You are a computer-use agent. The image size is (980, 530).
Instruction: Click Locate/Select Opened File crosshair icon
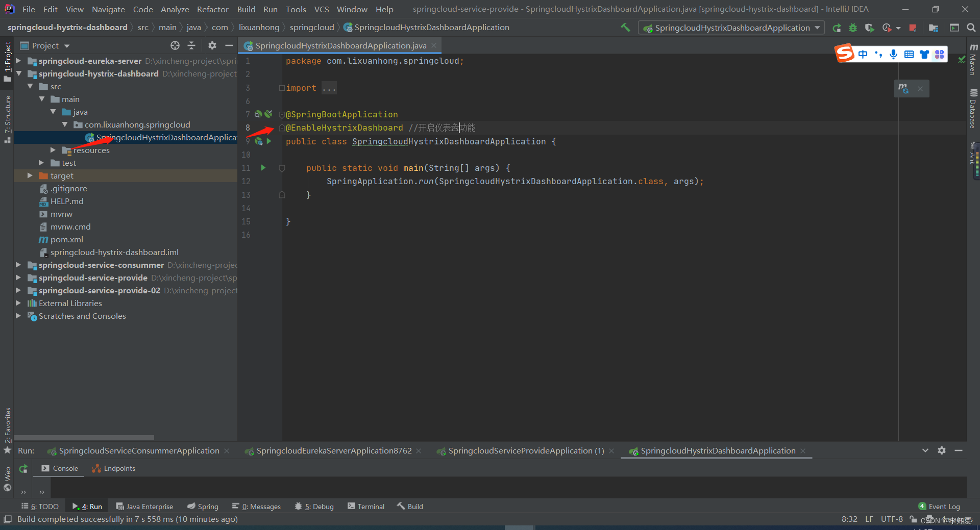coord(175,46)
